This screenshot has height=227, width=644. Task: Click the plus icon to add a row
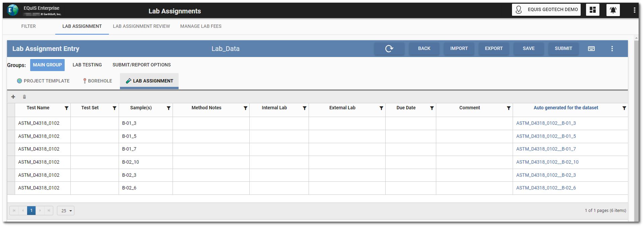[x=13, y=97]
